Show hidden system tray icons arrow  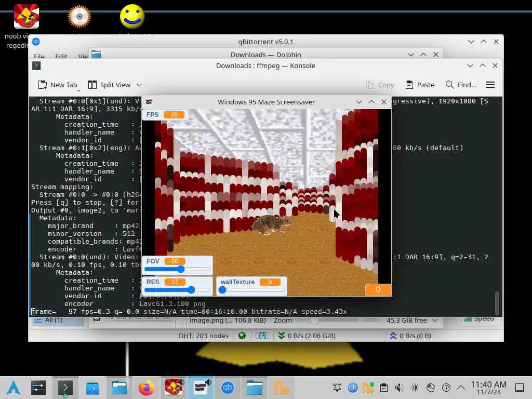pyautogui.click(x=460, y=388)
